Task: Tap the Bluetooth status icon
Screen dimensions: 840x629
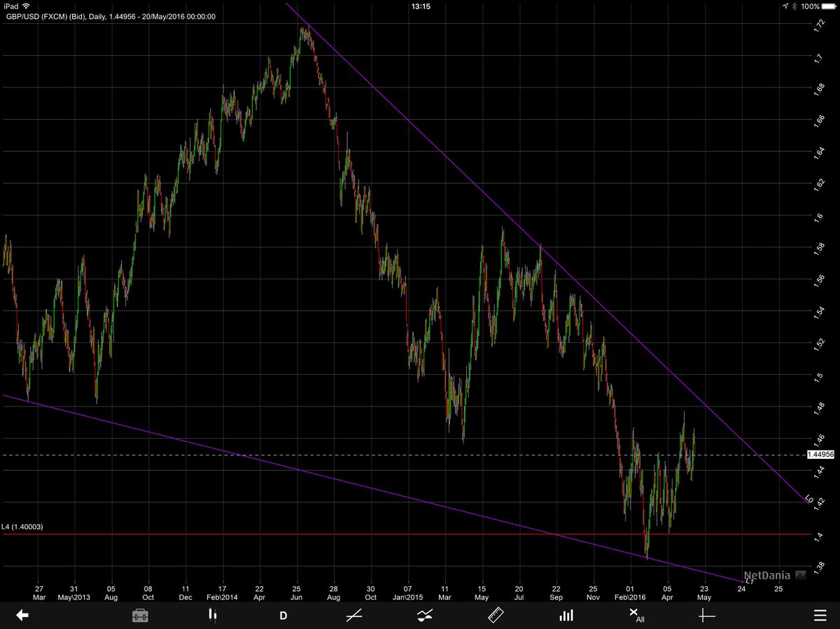Action: click(x=794, y=6)
